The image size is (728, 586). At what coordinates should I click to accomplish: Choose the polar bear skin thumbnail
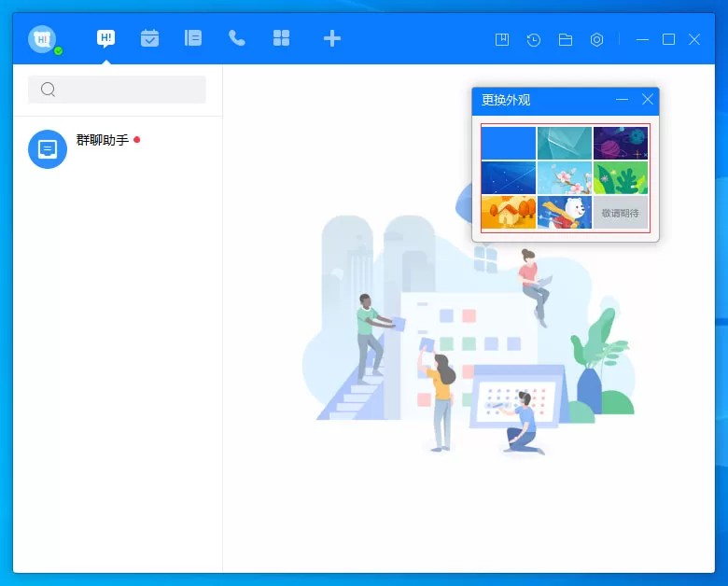point(565,212)
